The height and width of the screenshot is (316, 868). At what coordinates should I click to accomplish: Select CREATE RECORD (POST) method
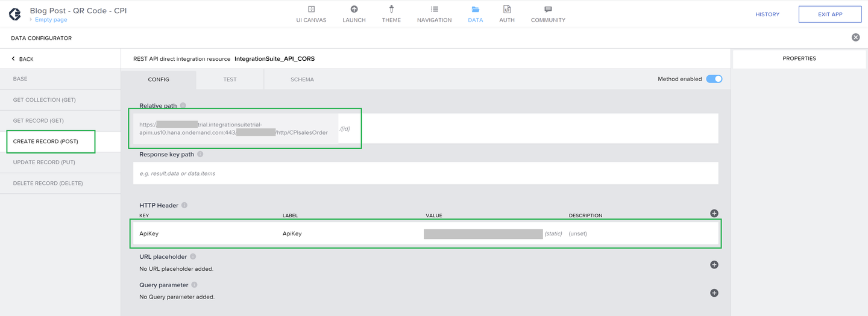[x=60, y=141]
